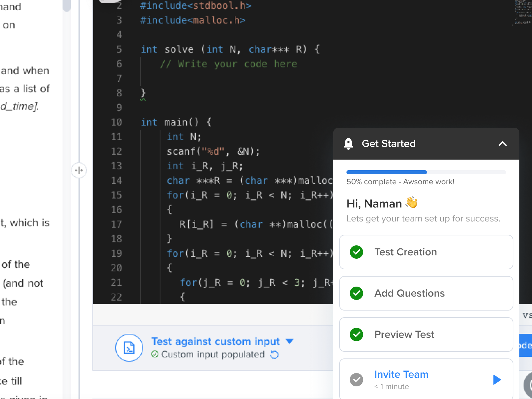Click the blue play arrow beside Invite Team
The image size is (532, 399).
point(497,379)
